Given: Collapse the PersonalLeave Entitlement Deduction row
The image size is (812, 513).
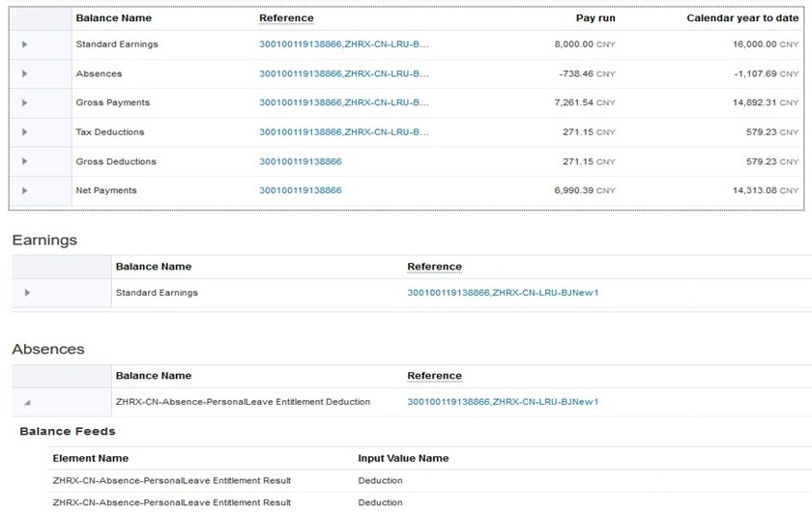Looking at the screenshot, I should (27, 402).
